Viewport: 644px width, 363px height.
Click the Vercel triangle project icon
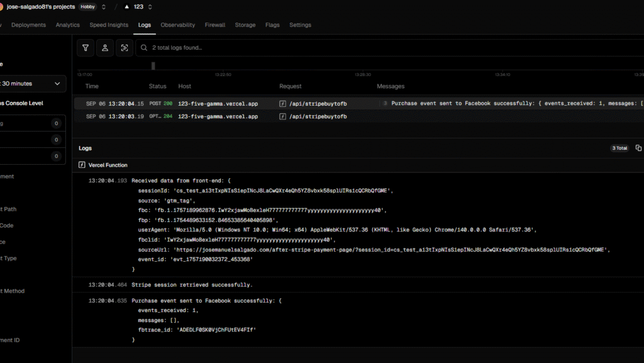tap(127, 7)
